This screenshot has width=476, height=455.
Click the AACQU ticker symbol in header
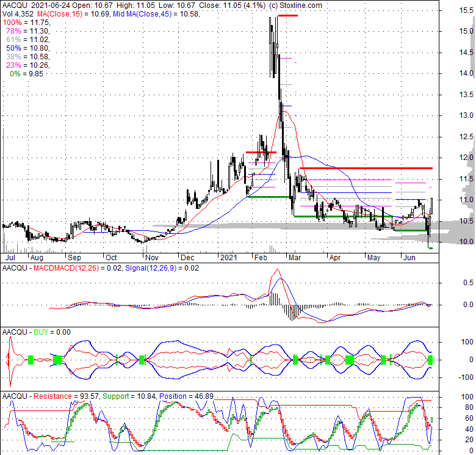point(15,5)
